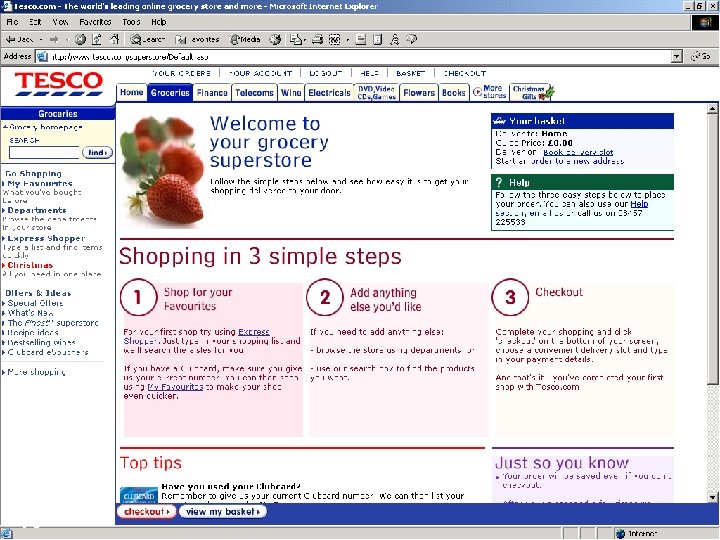Click the Basket top link
720x540 pixels.
[411, 73]
